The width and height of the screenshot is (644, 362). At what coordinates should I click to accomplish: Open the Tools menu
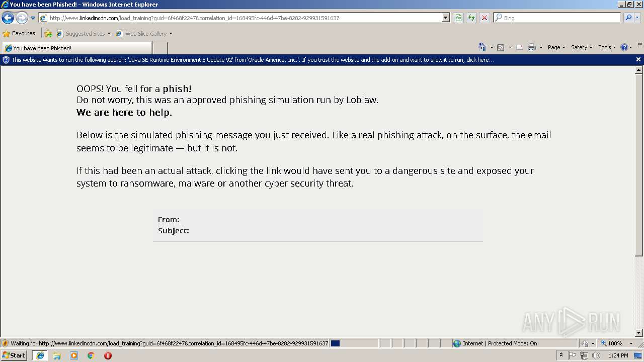point(607,47)
